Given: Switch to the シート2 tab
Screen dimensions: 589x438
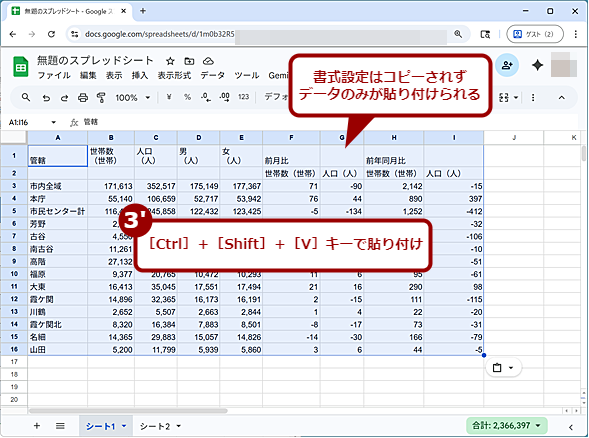Looking at the screenshot, I should (160, 426).
